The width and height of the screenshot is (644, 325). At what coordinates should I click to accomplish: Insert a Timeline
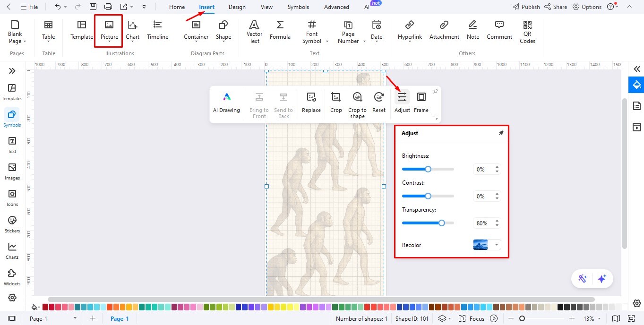point(158,30)
